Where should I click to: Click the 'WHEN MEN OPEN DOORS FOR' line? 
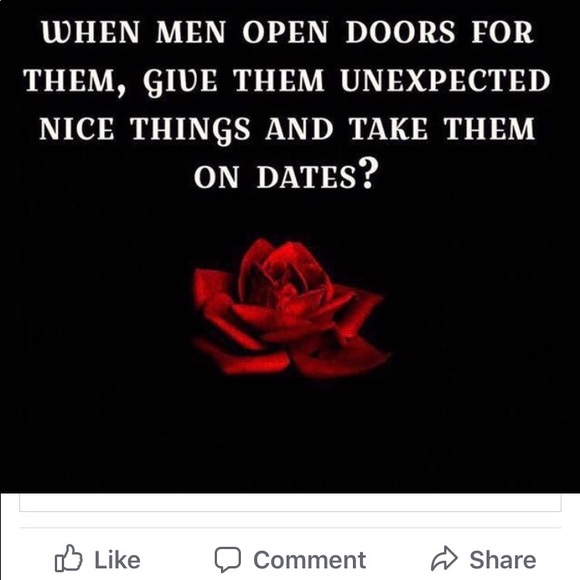[287, 32]
